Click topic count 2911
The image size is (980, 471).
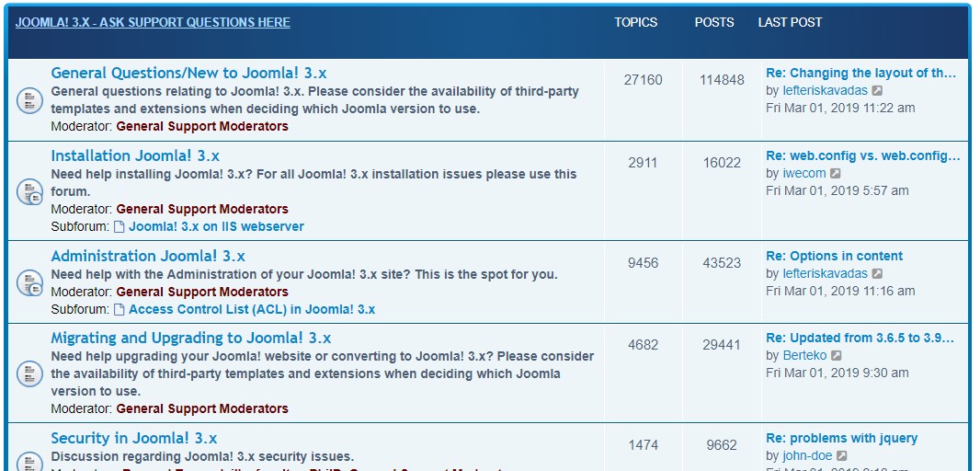pyautogui.click(x=644, y=163)
